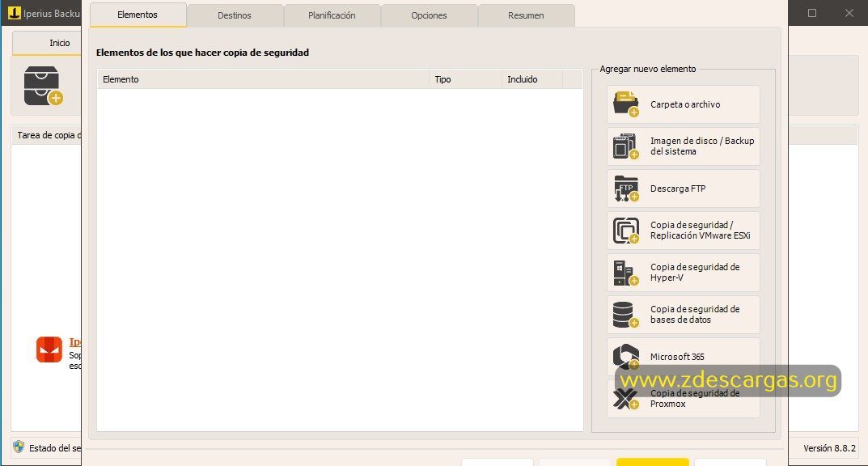The width and height of the screenshot is (868, 466).
Task: Click the VMware ESXi replication icon
Action: (625, 231)
